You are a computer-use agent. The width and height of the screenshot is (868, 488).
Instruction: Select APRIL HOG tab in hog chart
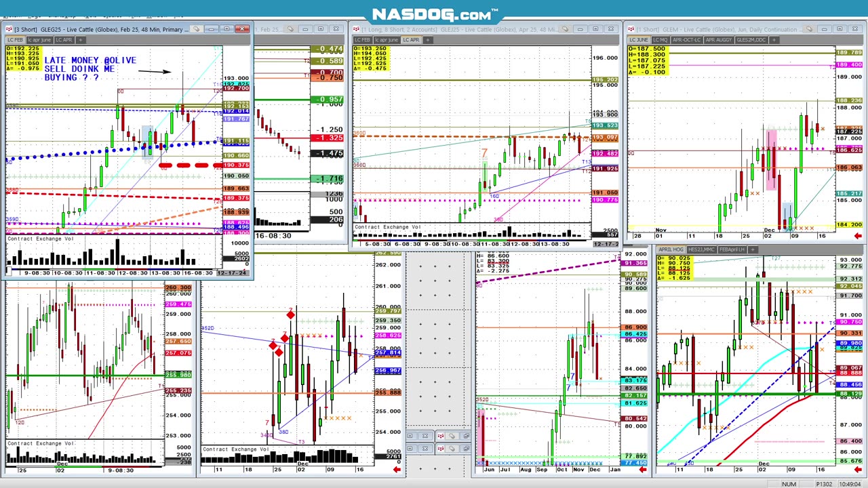[x=671, y=249]
